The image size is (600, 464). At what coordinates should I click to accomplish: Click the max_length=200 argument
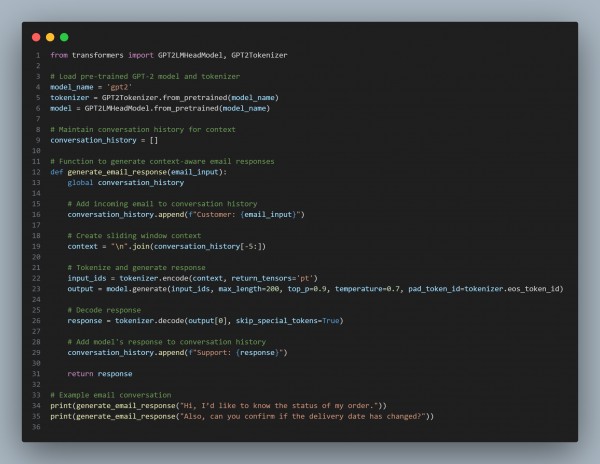[x=249, y=289]
